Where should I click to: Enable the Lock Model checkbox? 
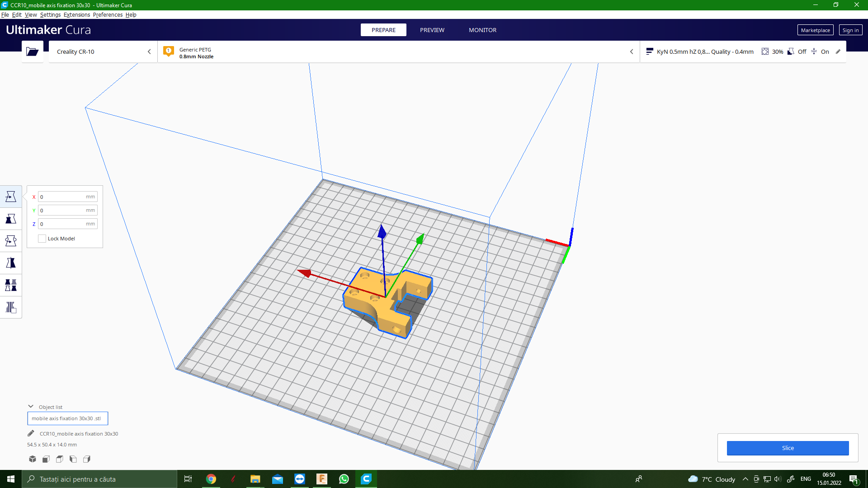point(42,239)
